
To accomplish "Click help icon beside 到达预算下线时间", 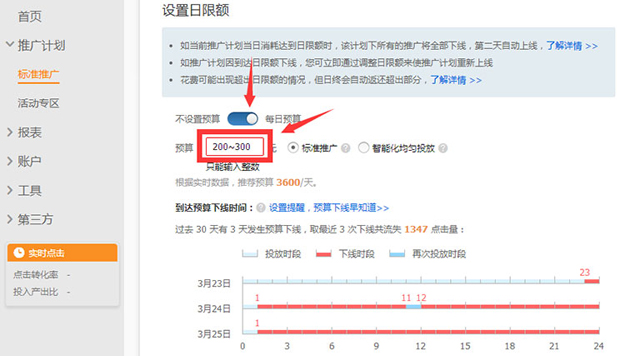I will [x=260, y=207].
